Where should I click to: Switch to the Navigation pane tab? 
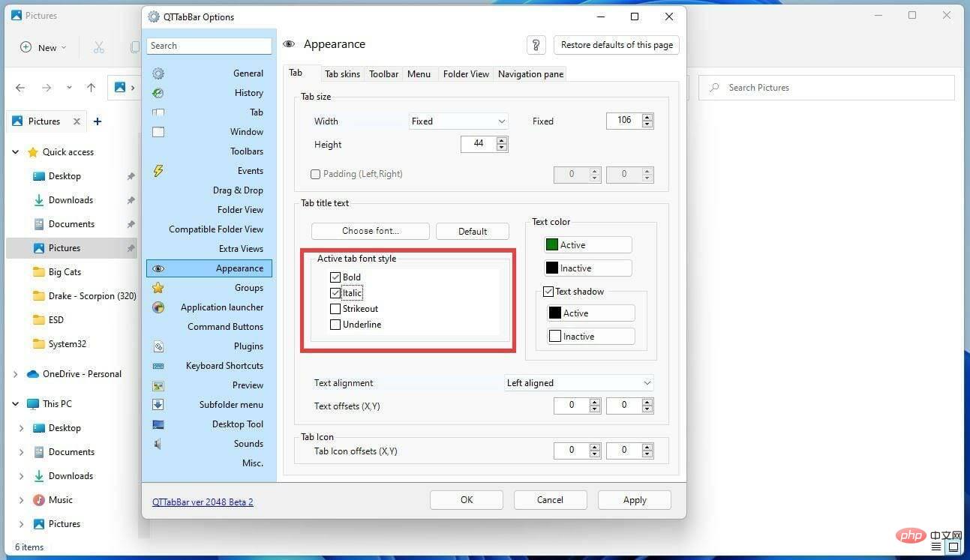pos(530,74)
